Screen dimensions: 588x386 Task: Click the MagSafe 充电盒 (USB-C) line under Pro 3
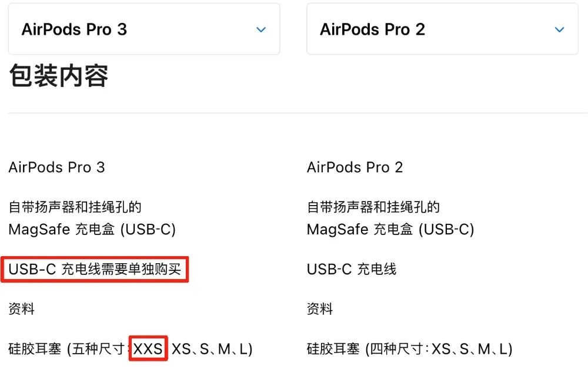coord(92,230)
